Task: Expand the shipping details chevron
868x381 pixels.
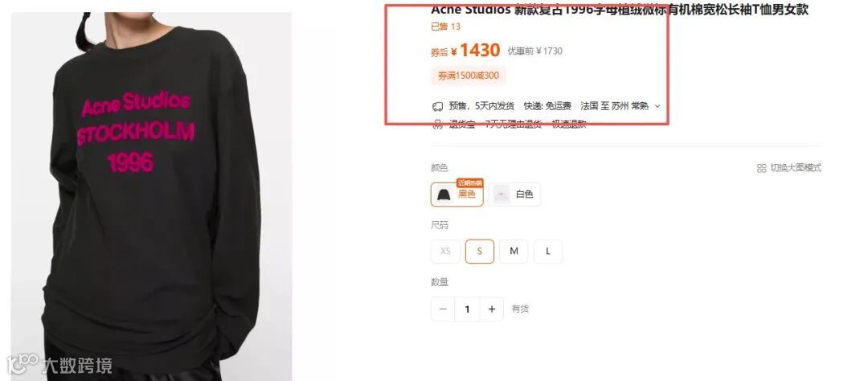Action: click(657, 106)
